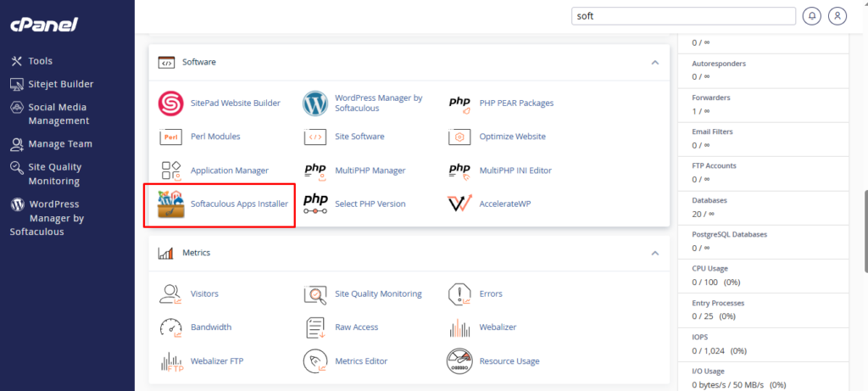Click the Errors icon

459,294
